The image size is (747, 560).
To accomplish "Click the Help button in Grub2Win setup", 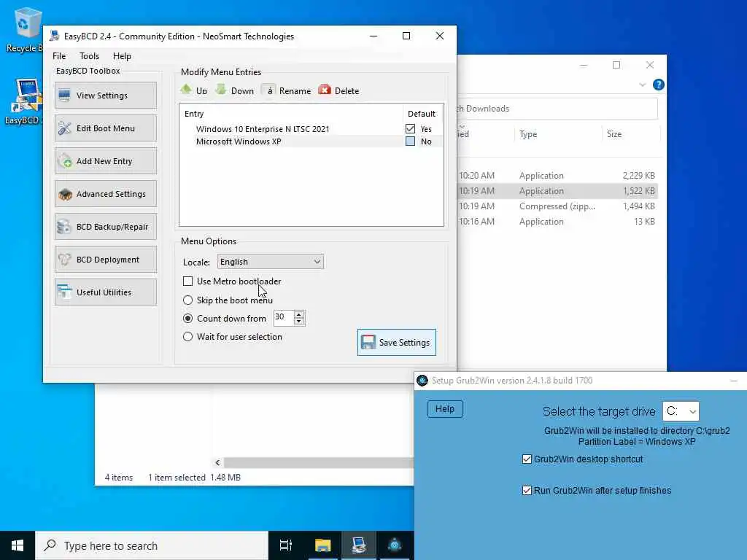I will [445, 409].
